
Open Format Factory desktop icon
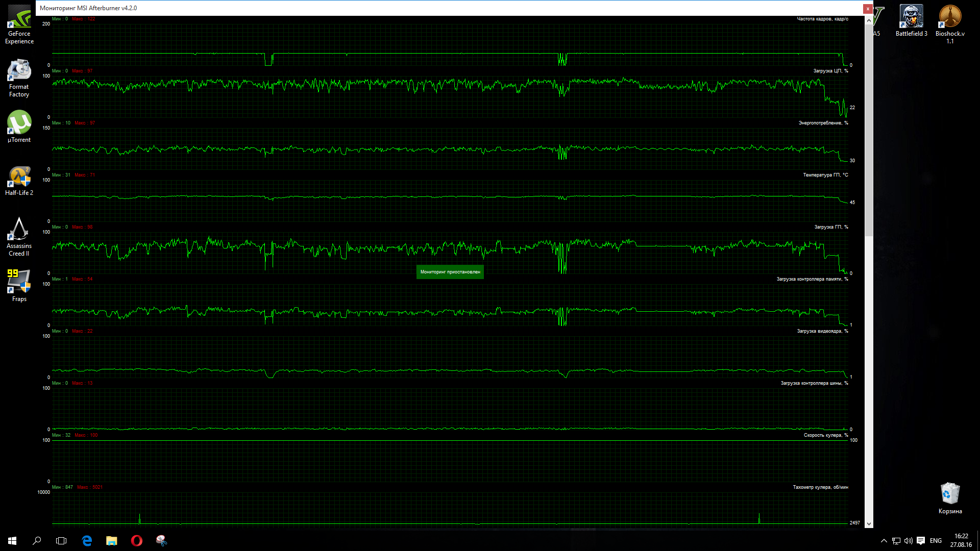[19, 71]
